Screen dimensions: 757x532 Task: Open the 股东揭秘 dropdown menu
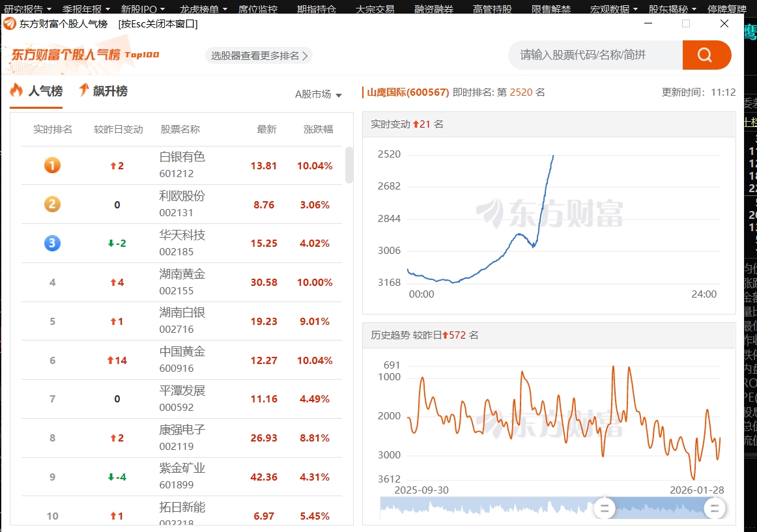(672, 8)
